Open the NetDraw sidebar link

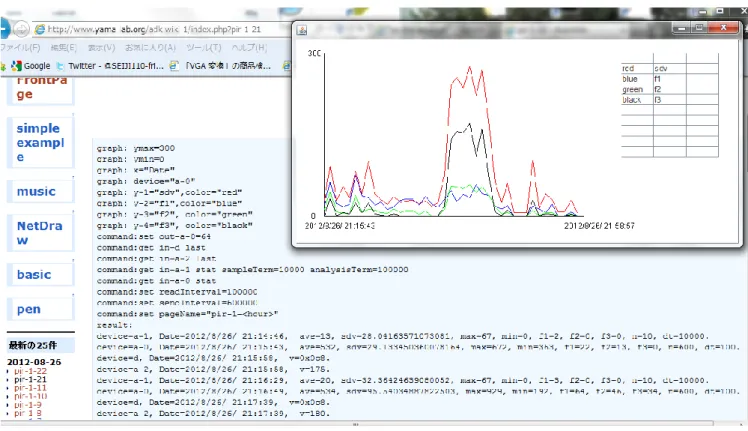tap(40, 233)
